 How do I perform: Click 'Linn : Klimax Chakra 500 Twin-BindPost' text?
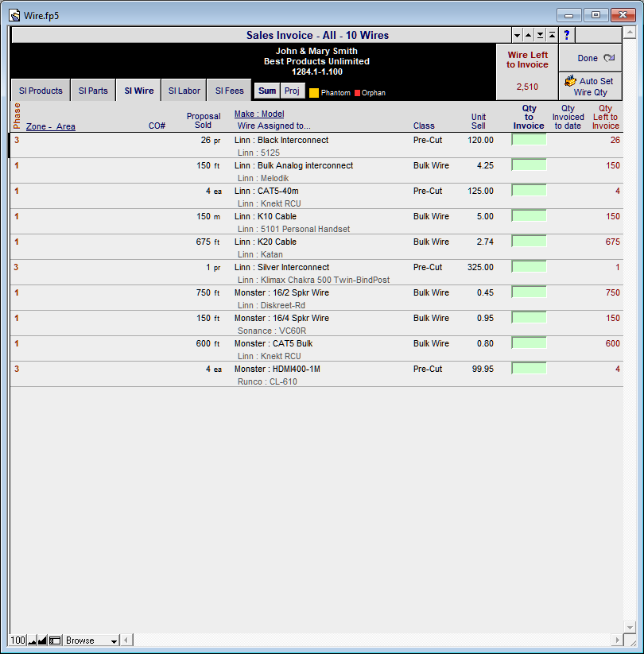(313, 280)
